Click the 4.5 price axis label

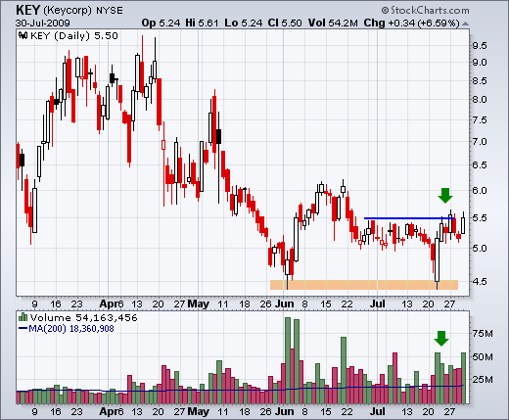tap(480, 281)
